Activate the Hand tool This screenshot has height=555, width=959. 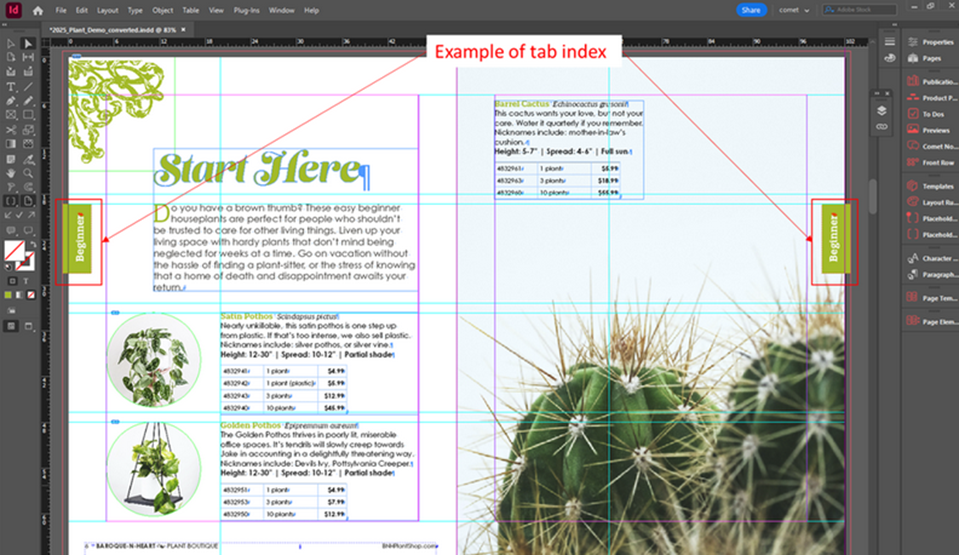(11, 173)
